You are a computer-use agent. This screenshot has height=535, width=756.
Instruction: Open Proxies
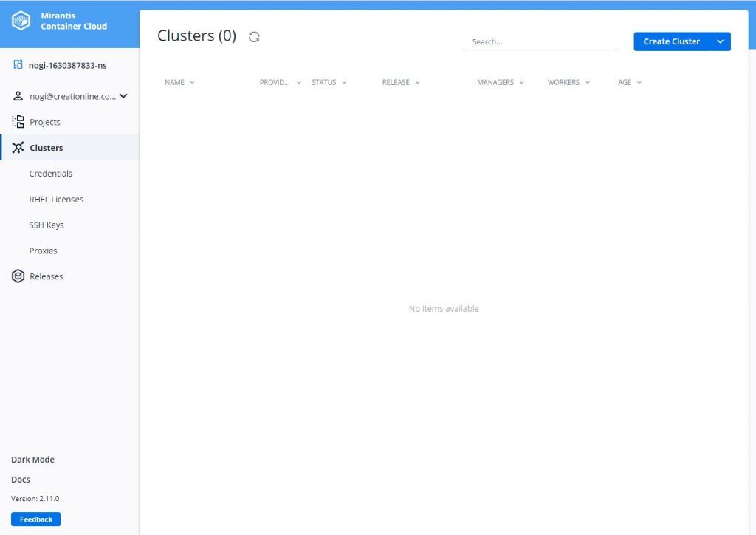[43, 251]
